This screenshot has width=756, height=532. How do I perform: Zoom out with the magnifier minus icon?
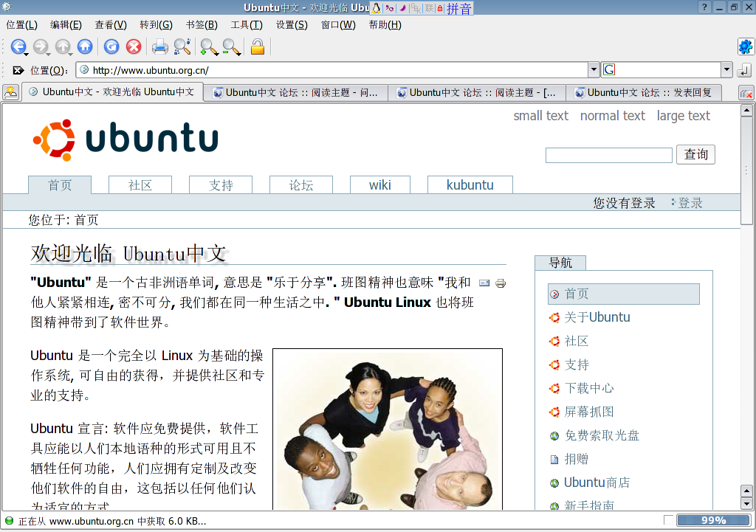click(230, 46)
